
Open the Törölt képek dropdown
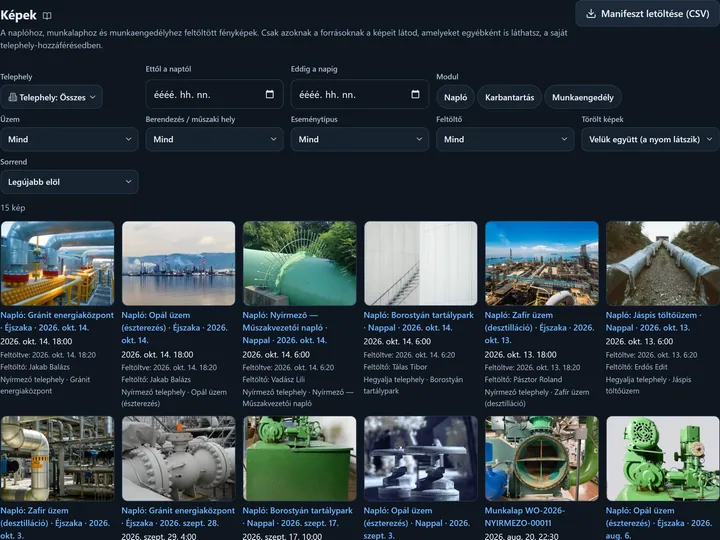tap(650, 139)
